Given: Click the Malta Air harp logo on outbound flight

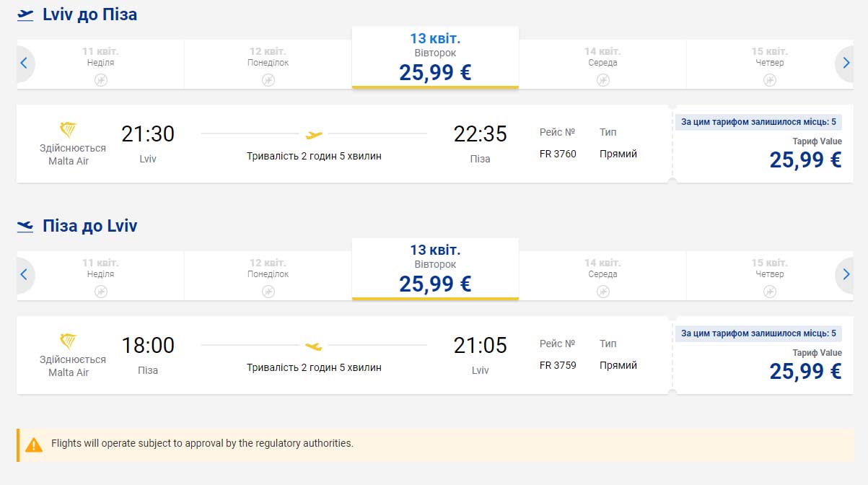Looking at the screenshot, I should pyautogui.click(x=69, y=130).
